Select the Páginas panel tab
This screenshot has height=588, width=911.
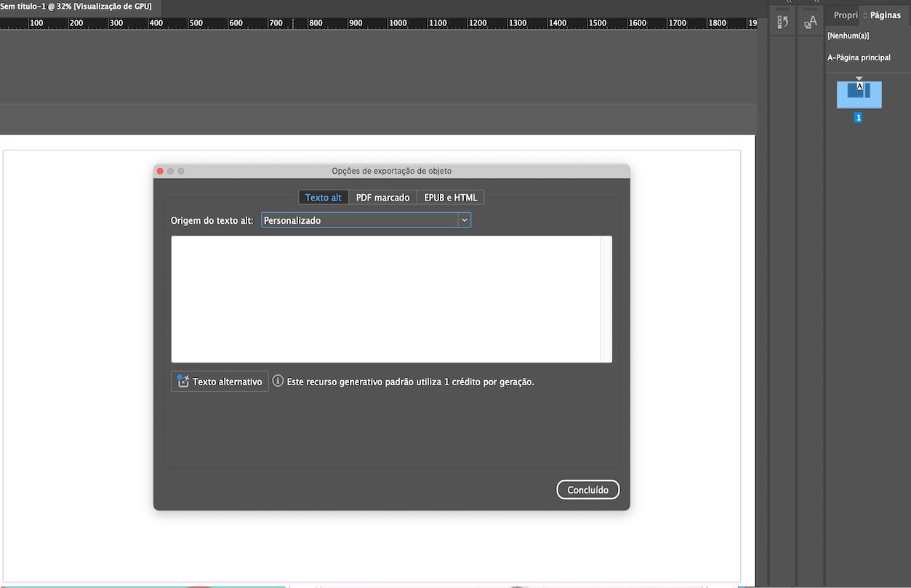[885, 15]
